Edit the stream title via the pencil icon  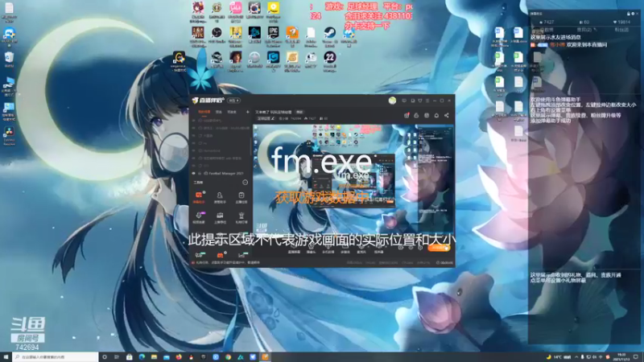pos(273,118)
